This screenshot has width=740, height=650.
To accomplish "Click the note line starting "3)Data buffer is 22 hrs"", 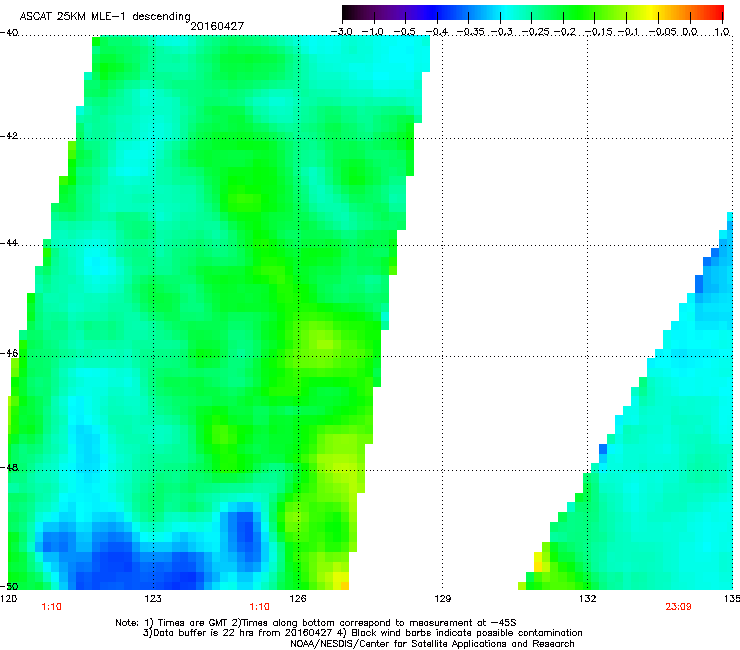I will (362, 633).
